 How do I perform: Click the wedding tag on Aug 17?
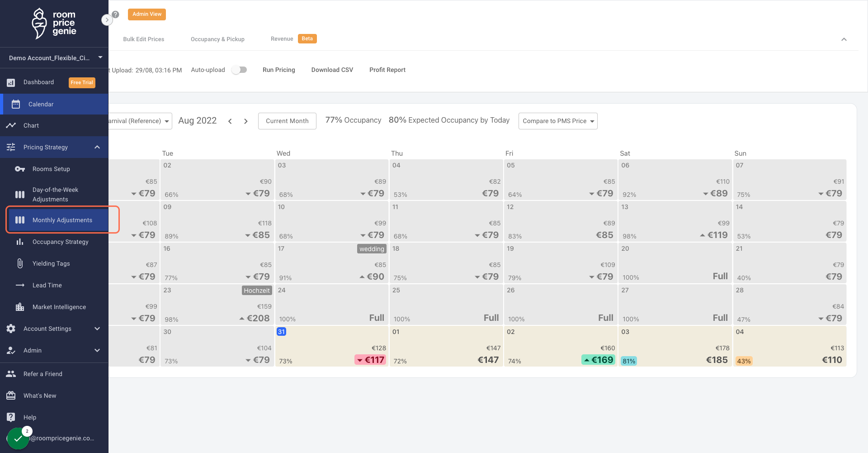(372, 249)
